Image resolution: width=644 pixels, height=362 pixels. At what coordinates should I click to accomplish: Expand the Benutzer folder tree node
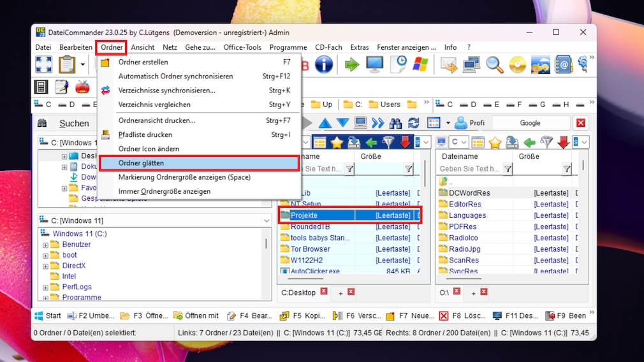point(45,245)
